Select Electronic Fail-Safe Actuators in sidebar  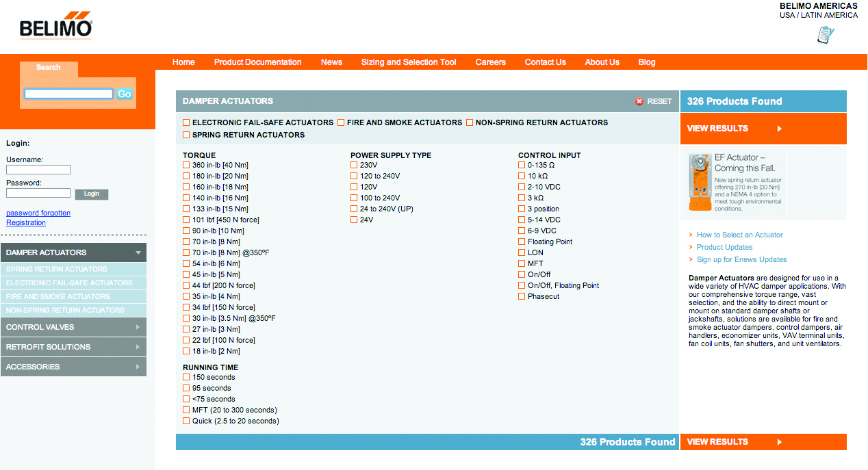[x=73, y=283]
